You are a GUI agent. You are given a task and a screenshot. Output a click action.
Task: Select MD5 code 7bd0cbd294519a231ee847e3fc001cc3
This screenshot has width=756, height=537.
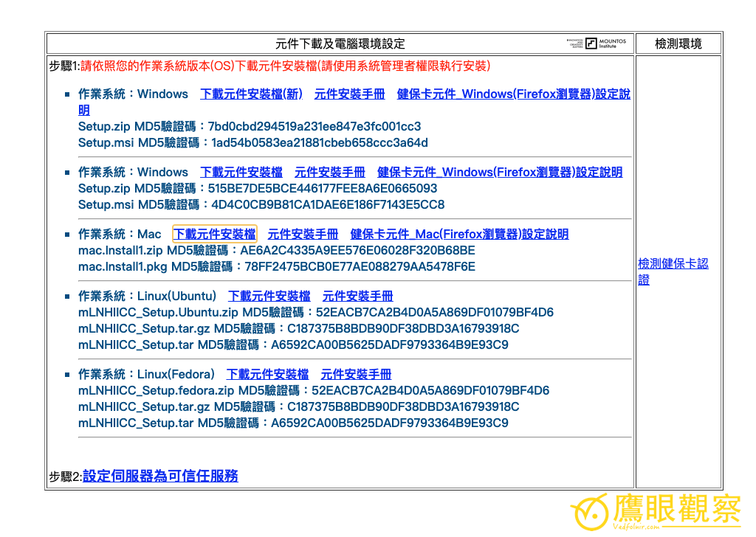tap(315, 126)
